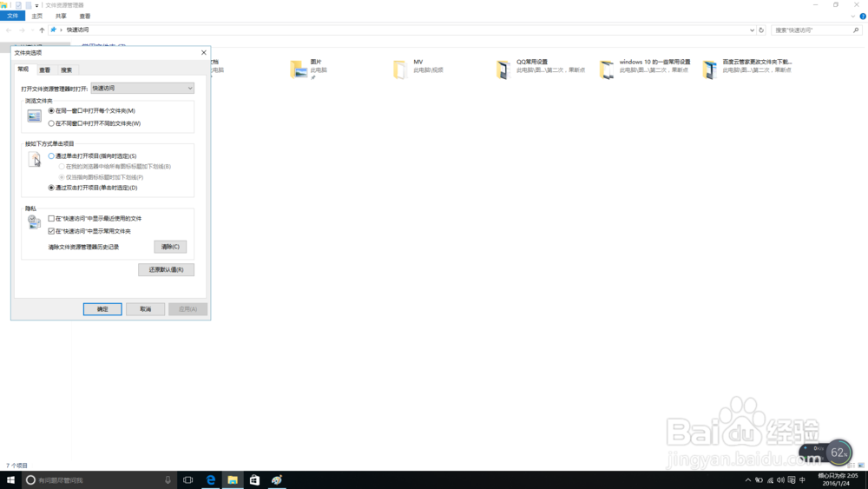Select the 图片 folder
The height and width of the screenshot is (489, 868).
[309, 69]
